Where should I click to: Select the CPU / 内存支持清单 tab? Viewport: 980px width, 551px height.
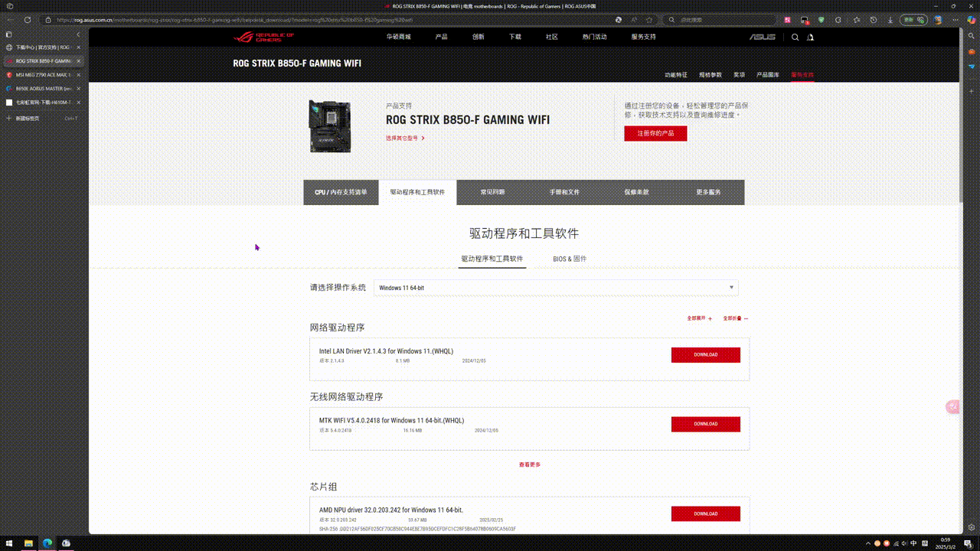click(341, 193)
